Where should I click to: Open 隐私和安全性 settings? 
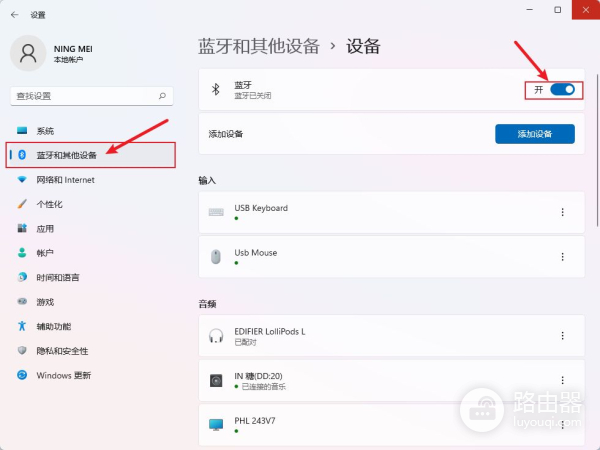click(91, 351)
